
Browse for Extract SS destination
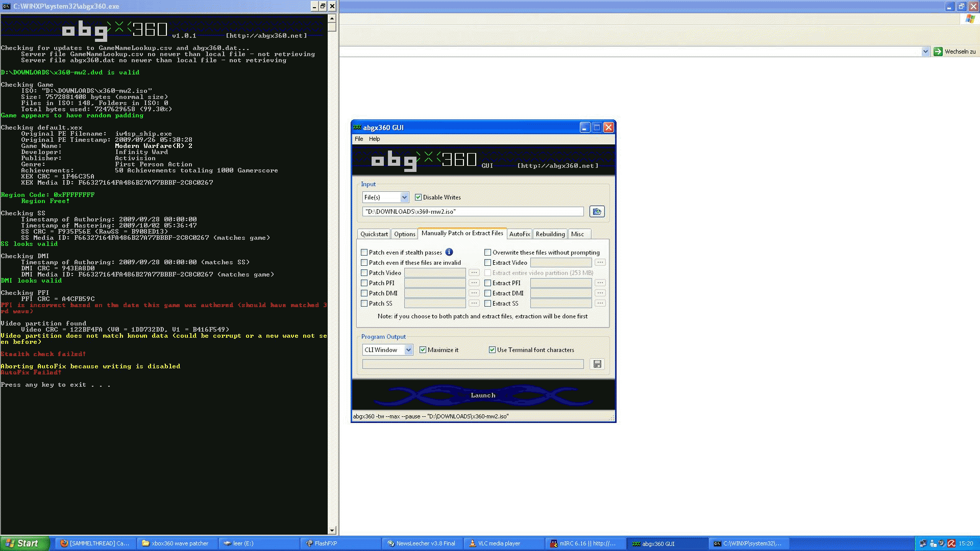(x=600, y=303)
